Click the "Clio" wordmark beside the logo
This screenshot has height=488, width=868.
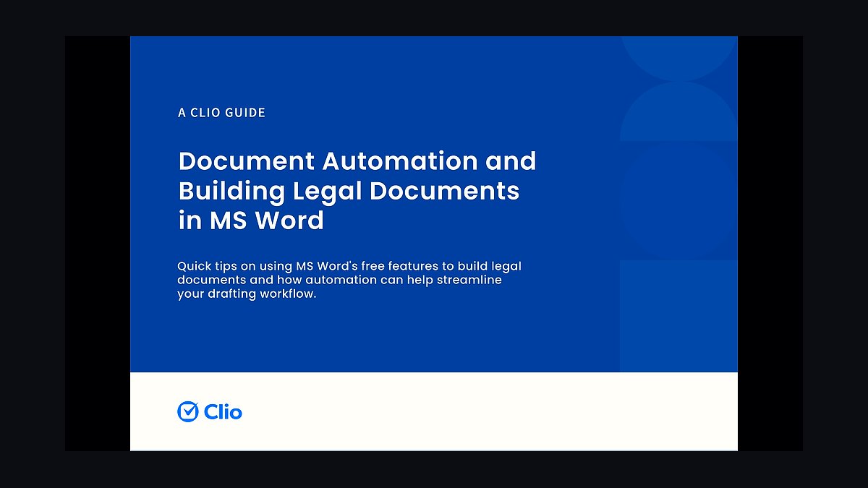tap(223, 412)
